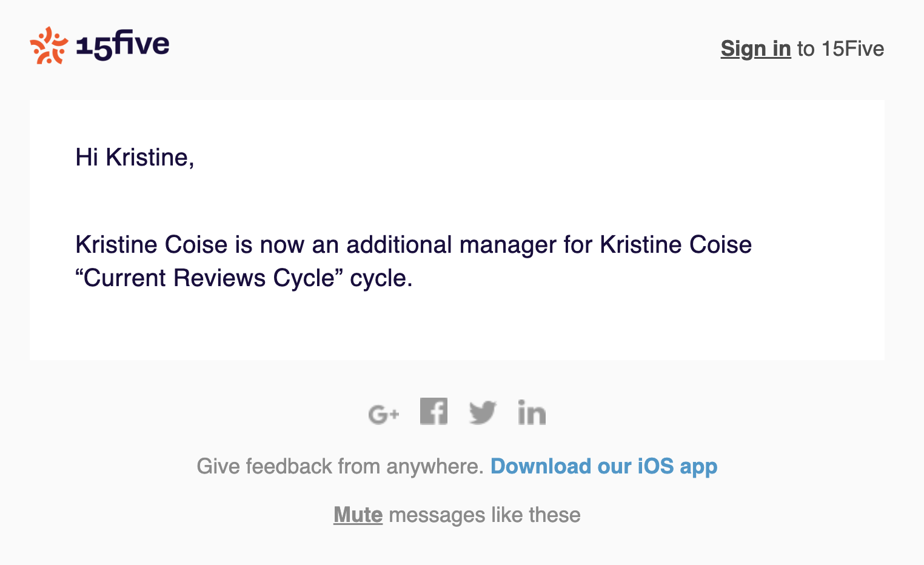Click the orange 15Five flower logo

(x=48, y=45)
